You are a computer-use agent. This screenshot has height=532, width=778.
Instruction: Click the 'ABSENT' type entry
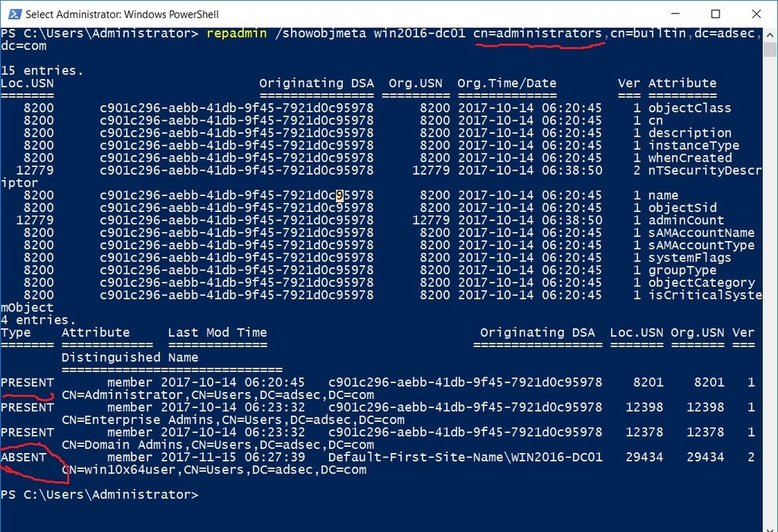tap(24, 457)
